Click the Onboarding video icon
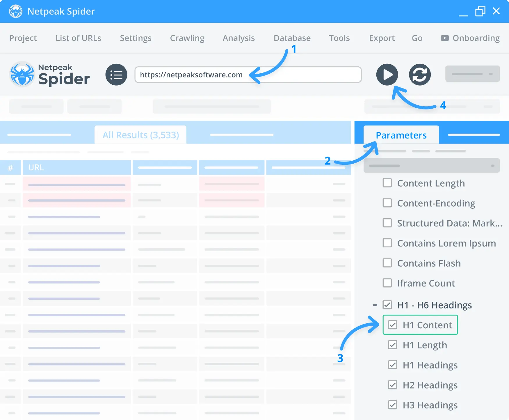 tap(445, 38)
